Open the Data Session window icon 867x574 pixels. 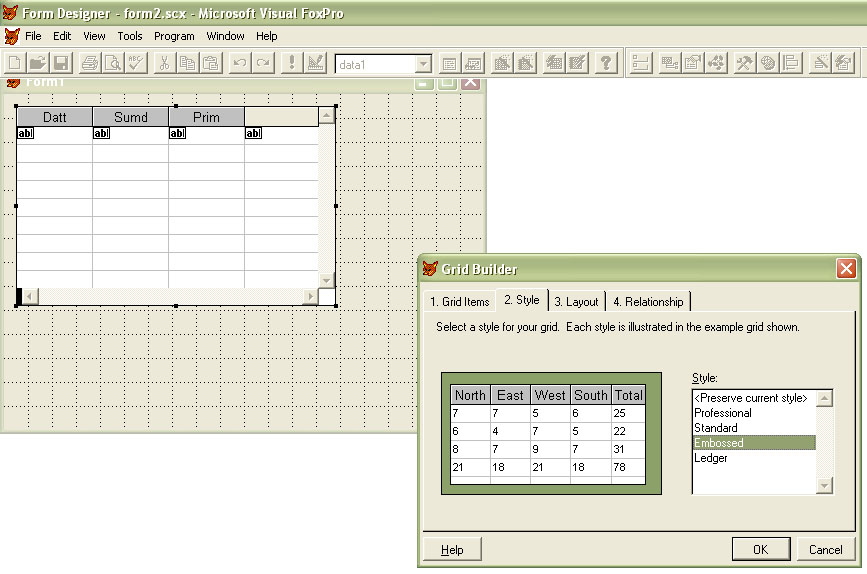473,63
